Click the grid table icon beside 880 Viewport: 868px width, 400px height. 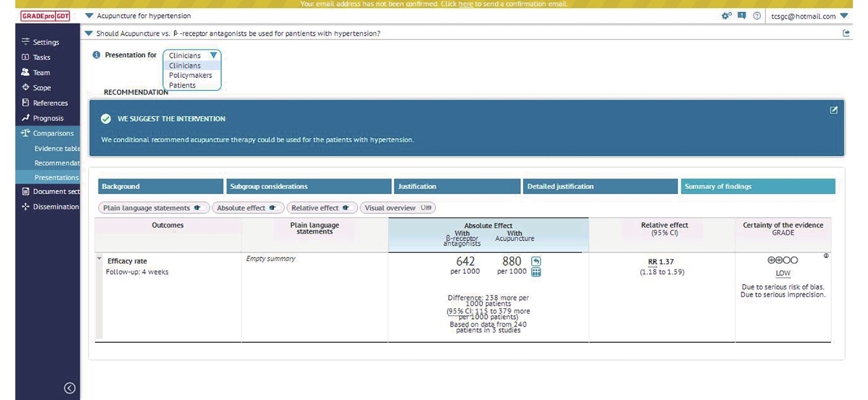[x=536, y=272]
